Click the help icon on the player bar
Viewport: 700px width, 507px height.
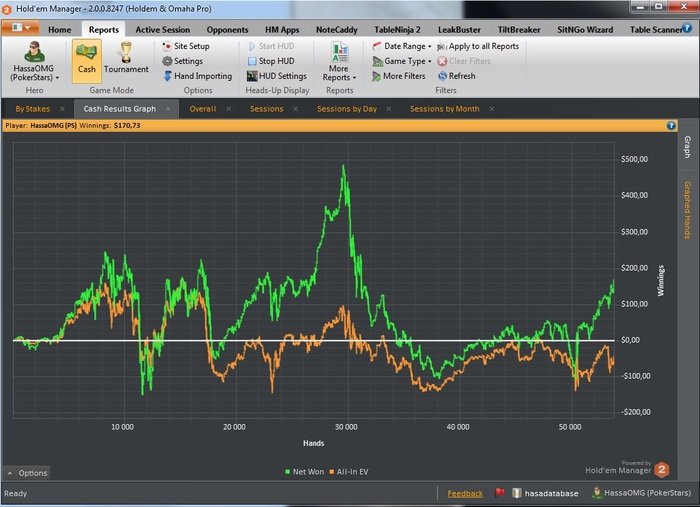[x=671, y=126]
